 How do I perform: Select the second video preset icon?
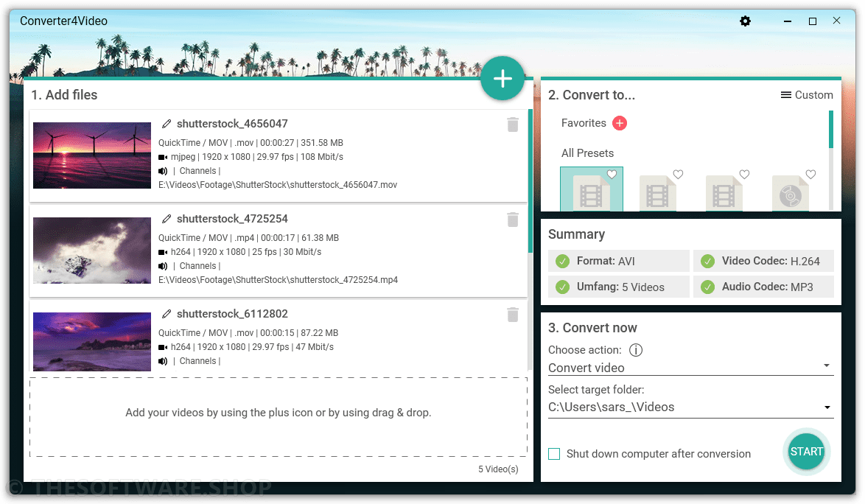657,193
